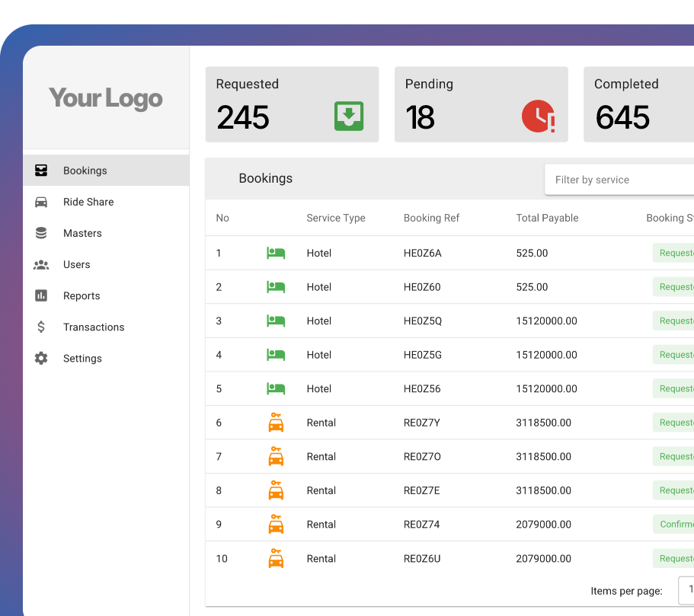Click booking reference RE0Z6U
Image resolution: width=694 pixels, height=616 pixels.
coord(422,558)
